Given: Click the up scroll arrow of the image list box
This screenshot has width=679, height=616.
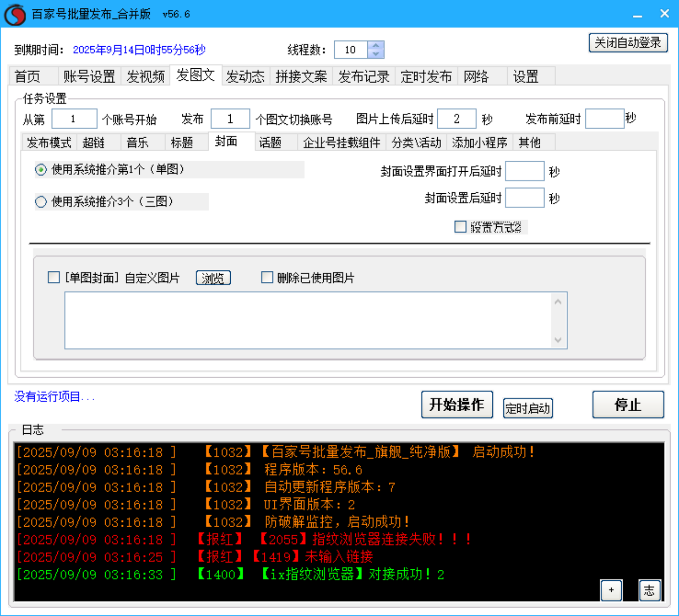Looking at the screenshot, I should (x=558, y=300).
